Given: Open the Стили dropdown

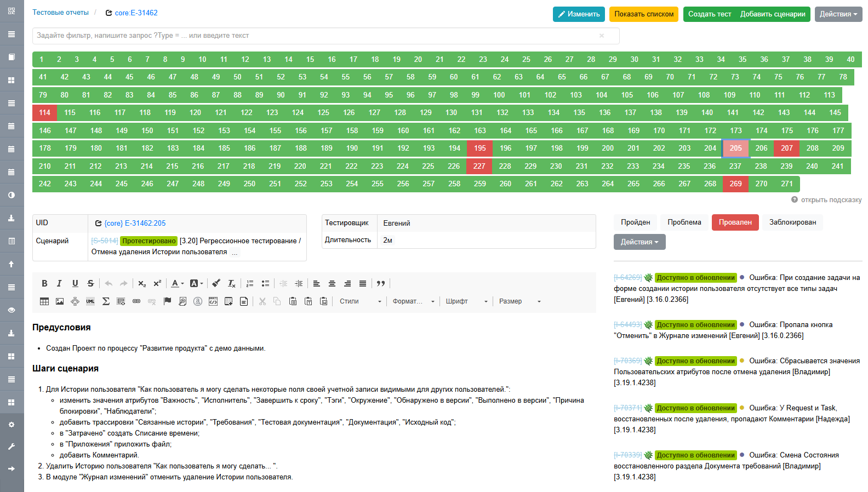Looking at the screenshot, I should point(360,301).
